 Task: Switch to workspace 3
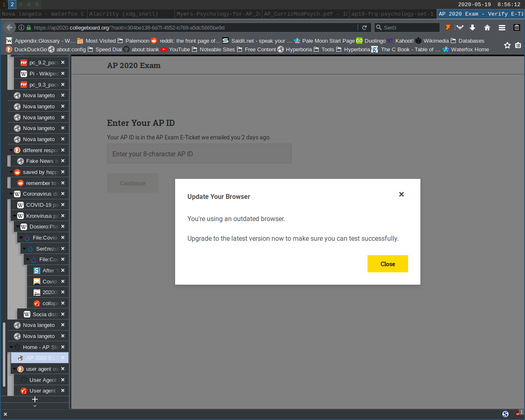tap(20, 4)
